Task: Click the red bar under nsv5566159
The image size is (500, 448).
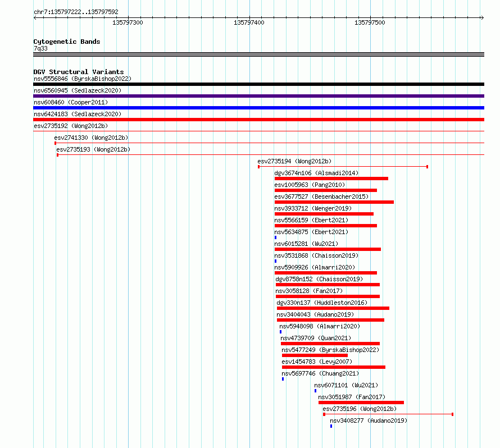Action: pos(326,226)
